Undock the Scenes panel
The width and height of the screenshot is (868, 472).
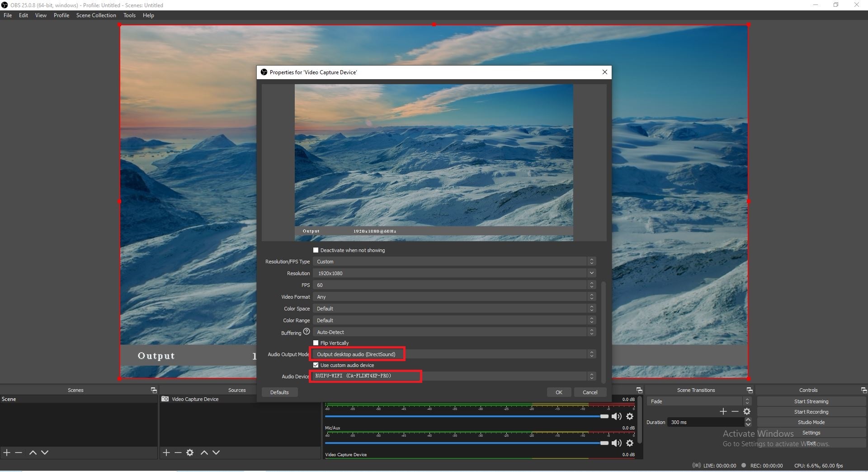154,390
